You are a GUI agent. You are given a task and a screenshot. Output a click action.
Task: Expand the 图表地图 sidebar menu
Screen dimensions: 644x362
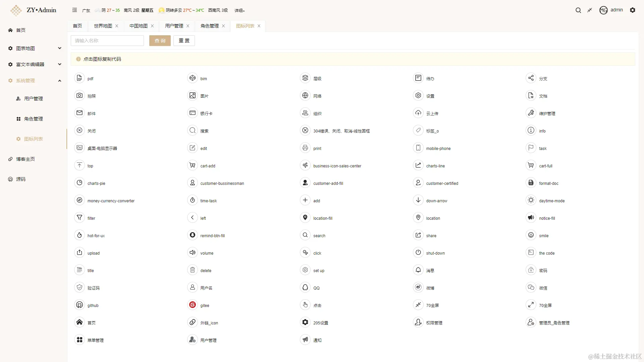(x=34, y=48)
